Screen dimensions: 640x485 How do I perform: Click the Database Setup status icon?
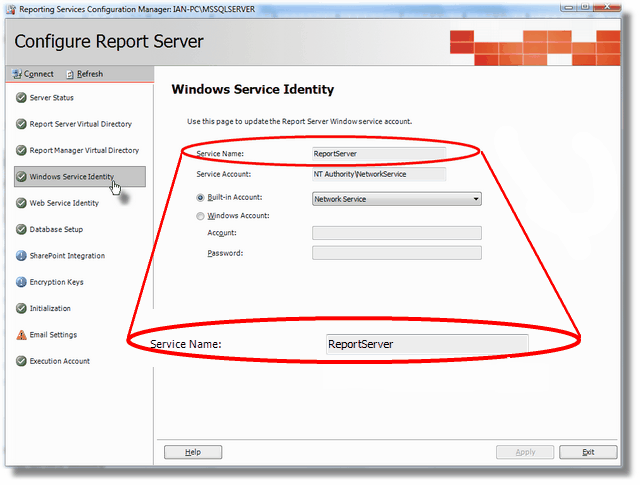click(20, 229)
